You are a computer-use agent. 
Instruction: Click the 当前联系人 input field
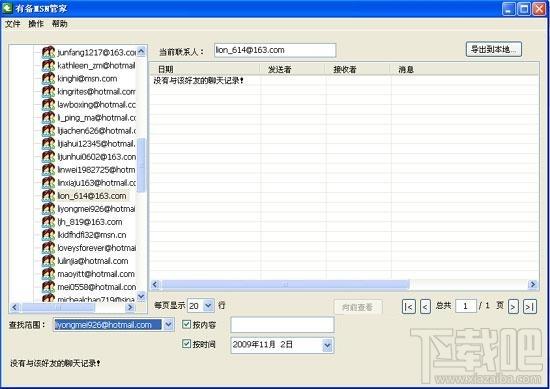[275, 50]
